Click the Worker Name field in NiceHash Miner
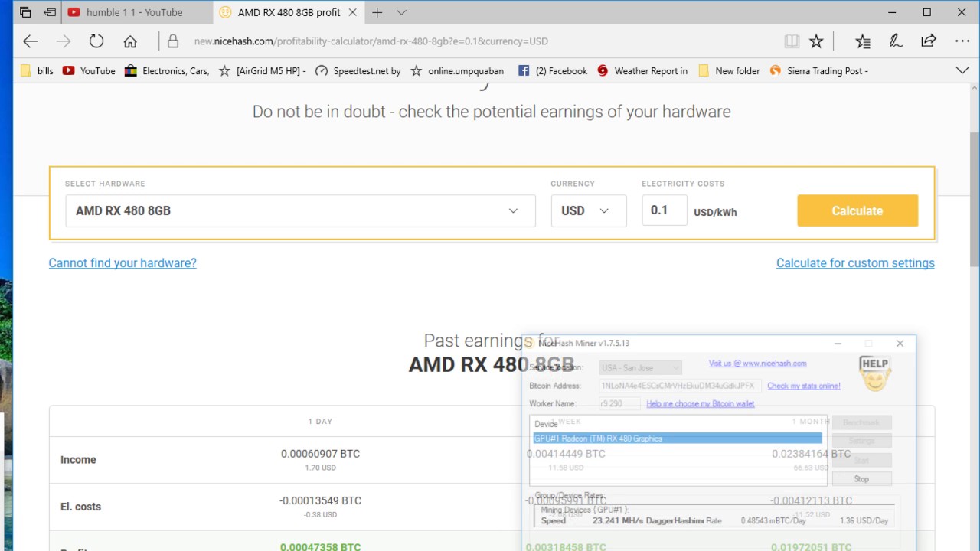 (x=619, y=403)
